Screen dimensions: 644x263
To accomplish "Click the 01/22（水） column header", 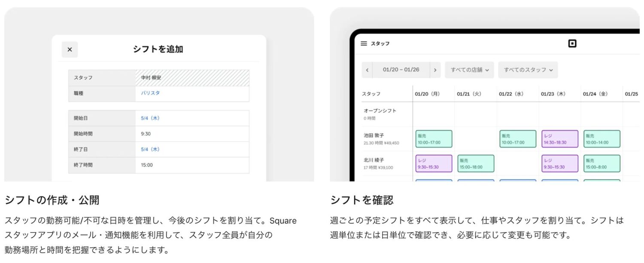I will (x=511, y=94).
